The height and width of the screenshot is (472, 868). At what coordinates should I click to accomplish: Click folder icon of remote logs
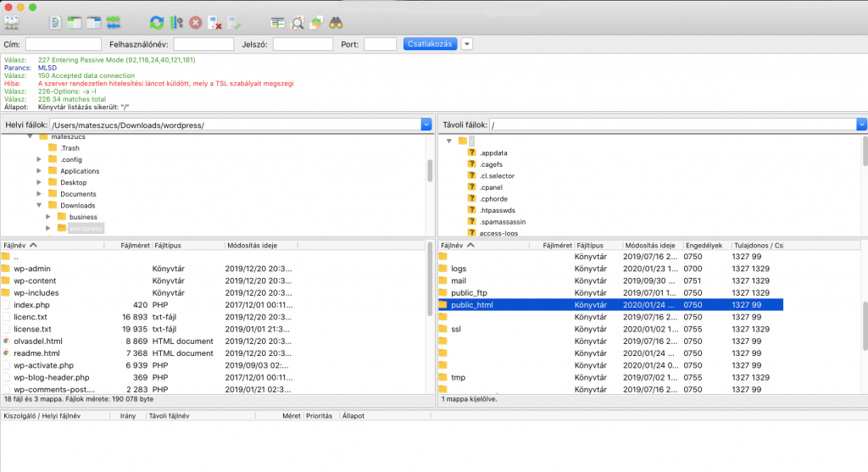click(x=442, y=269)
